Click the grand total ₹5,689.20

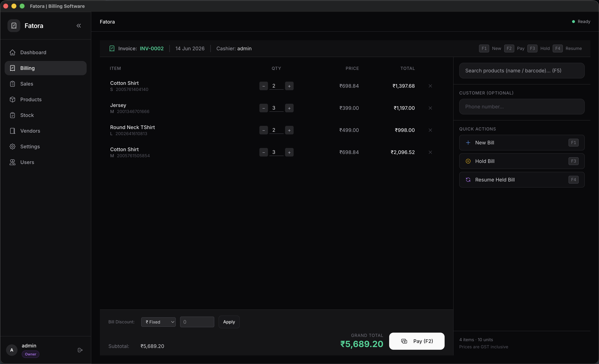[x=362, y=344]
